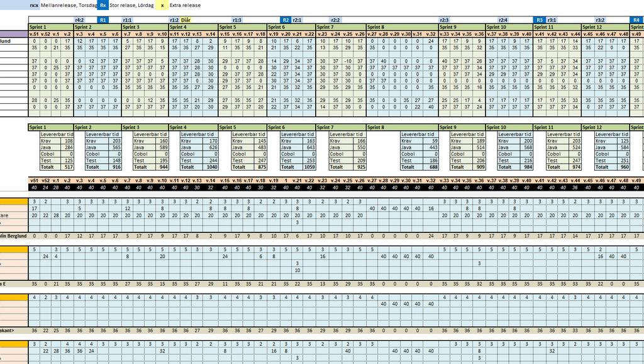Select the Sprint 7 total '925'
644x364 pixels.
(x=360, y=167)
